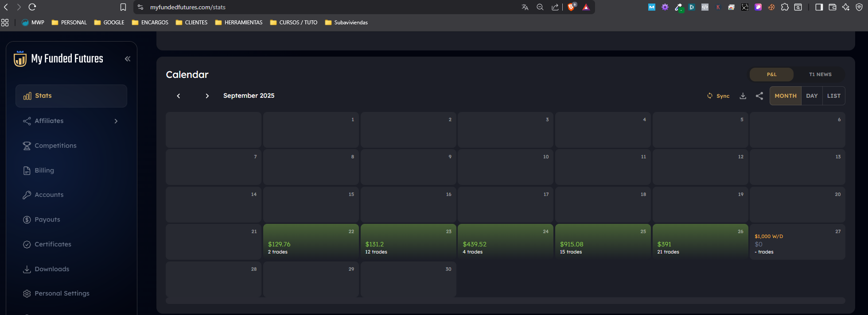Viewport: 868px width, 315px height.
Task: Open the Payouts page
Action: coord(47,219)
